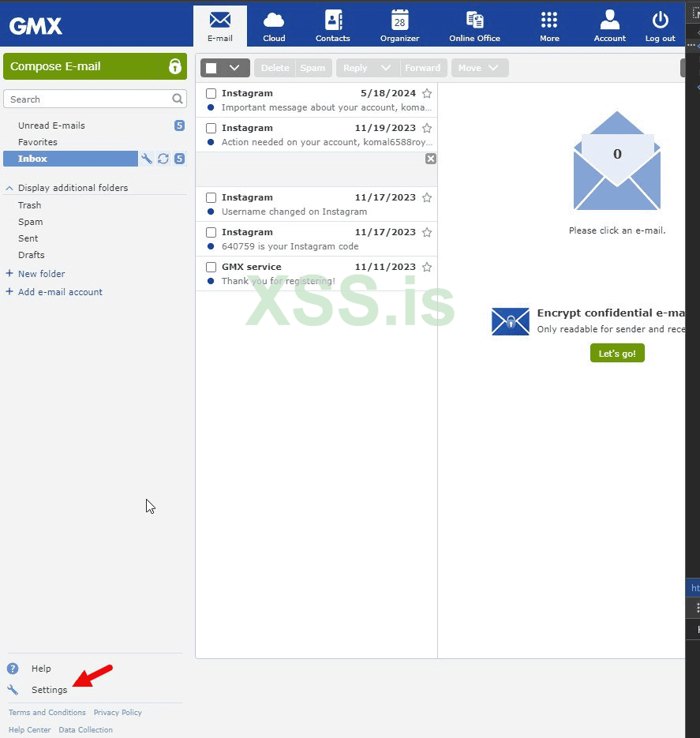Viewport: 700px width, 738px height.
Task: Check the 'Username changed on Instagram' email checkbox
Action: pyautogui.click(x=211, y=197)
